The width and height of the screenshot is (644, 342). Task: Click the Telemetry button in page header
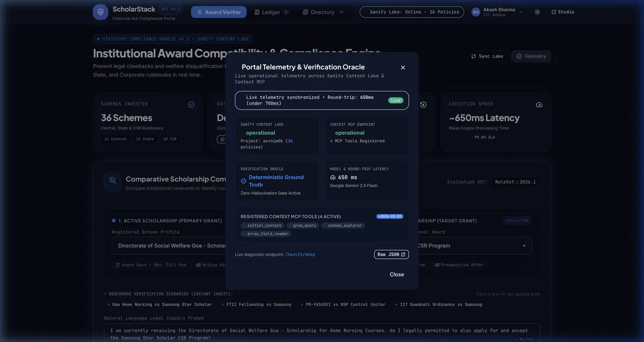[531, 56]
